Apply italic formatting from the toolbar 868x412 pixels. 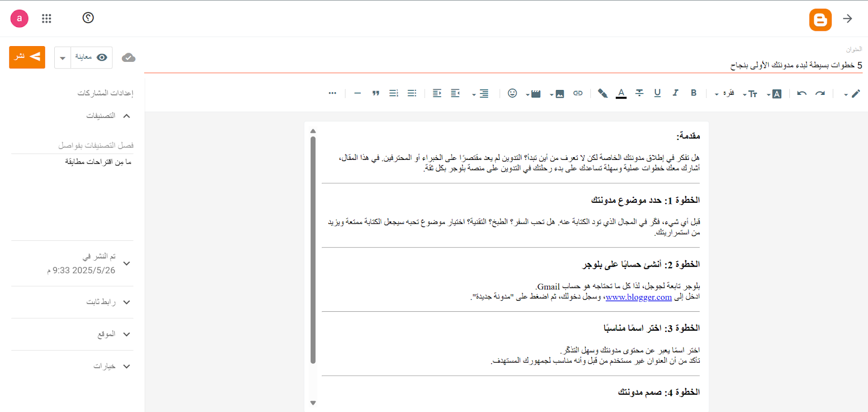675,93
